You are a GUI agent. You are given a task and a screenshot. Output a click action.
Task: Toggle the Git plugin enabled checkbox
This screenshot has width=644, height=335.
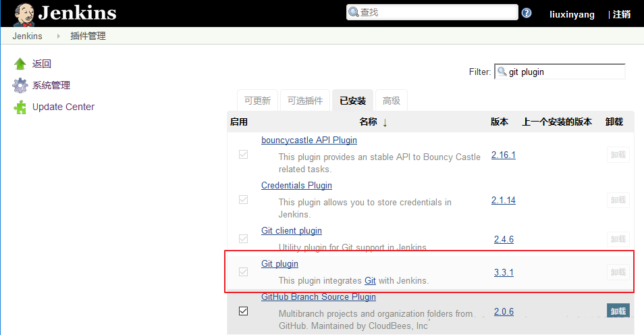243,272
